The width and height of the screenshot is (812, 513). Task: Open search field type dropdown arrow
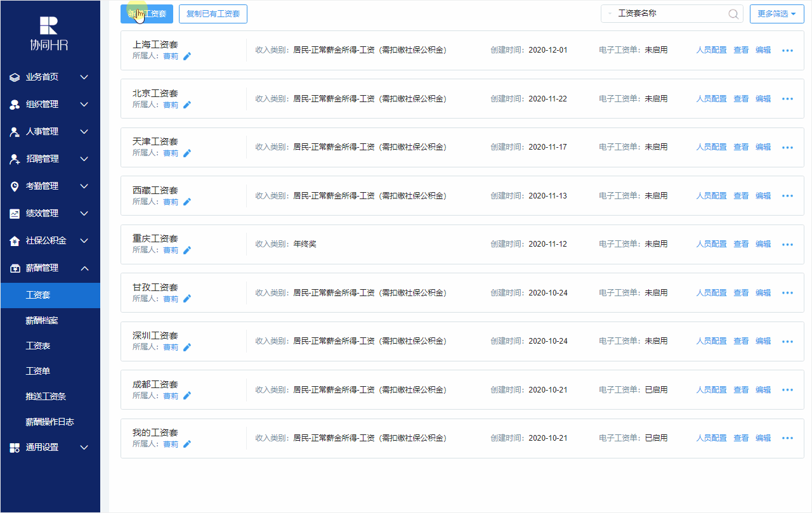point(610,14)
